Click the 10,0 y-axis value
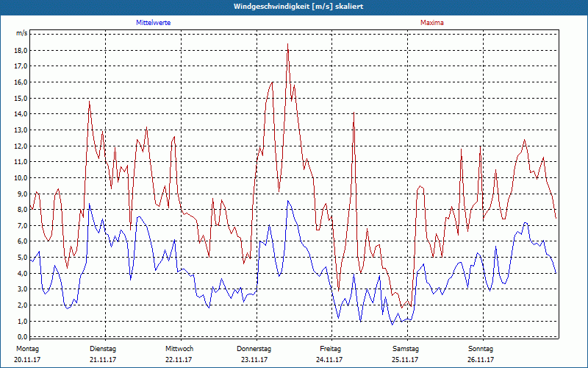 [21, 177]
